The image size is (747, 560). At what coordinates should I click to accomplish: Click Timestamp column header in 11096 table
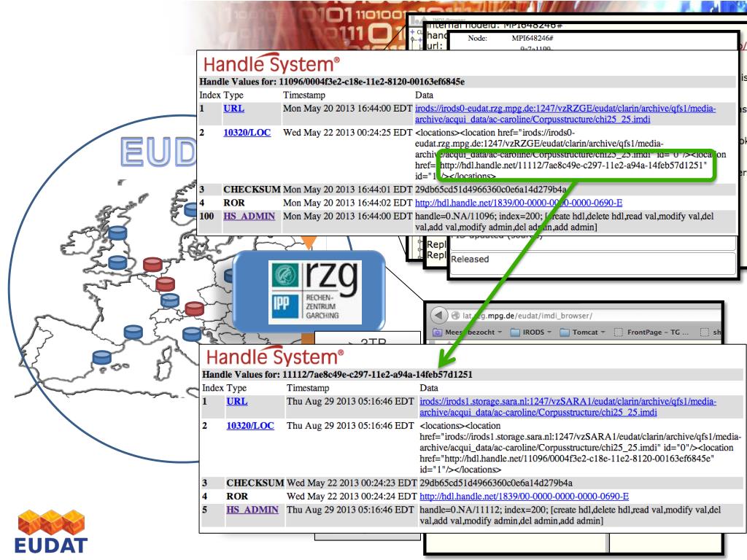(x=304, y=95)
